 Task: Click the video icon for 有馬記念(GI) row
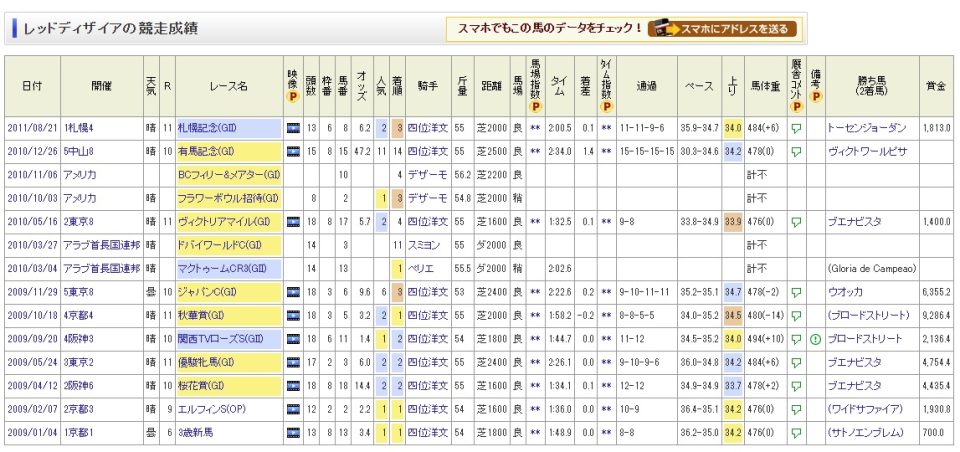click(x=293, y=152)
